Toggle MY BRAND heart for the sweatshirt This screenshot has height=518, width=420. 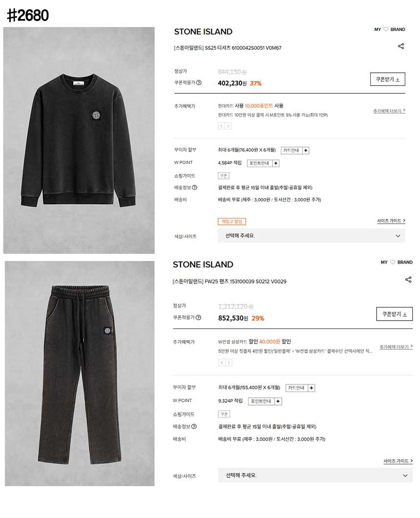[x=385, y=29]
